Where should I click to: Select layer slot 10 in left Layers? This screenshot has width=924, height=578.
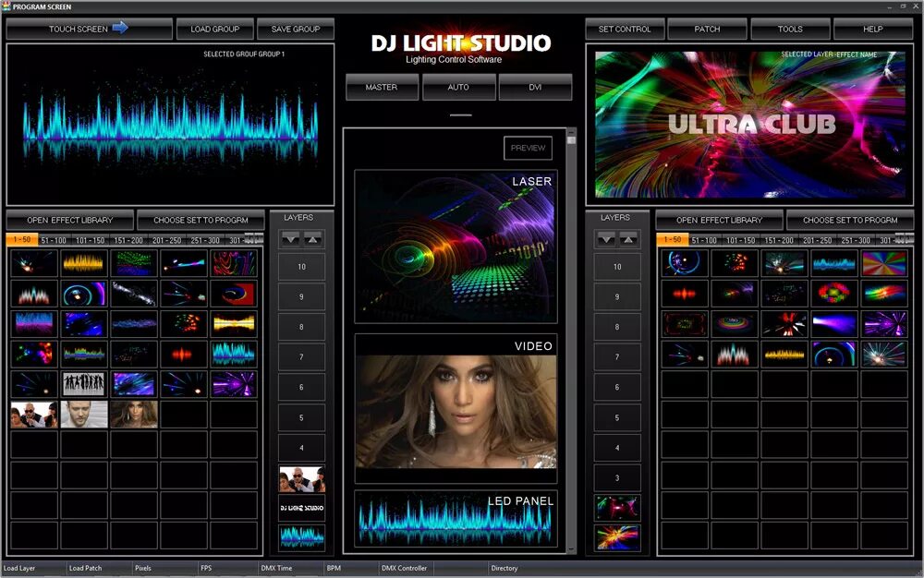302,267
